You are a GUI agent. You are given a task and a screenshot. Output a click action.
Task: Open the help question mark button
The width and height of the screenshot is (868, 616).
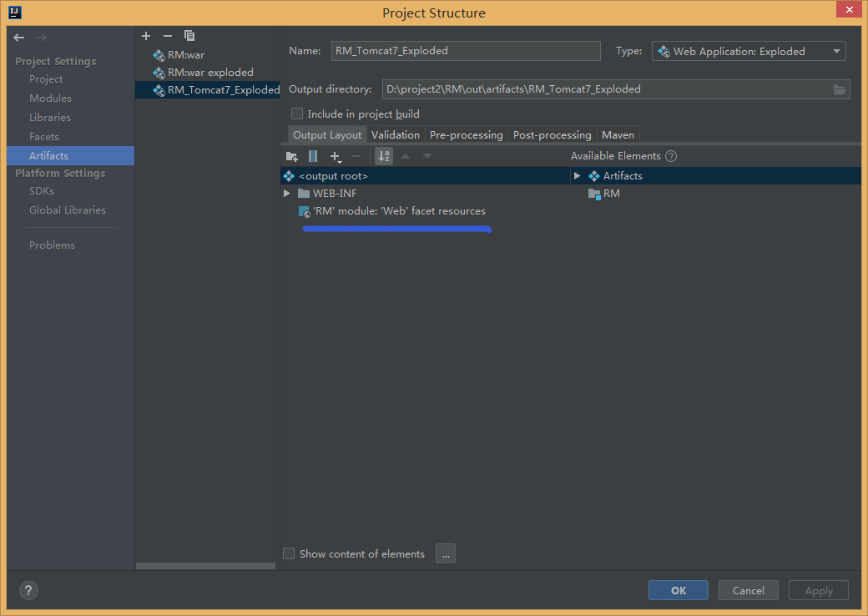pos(28,590)
